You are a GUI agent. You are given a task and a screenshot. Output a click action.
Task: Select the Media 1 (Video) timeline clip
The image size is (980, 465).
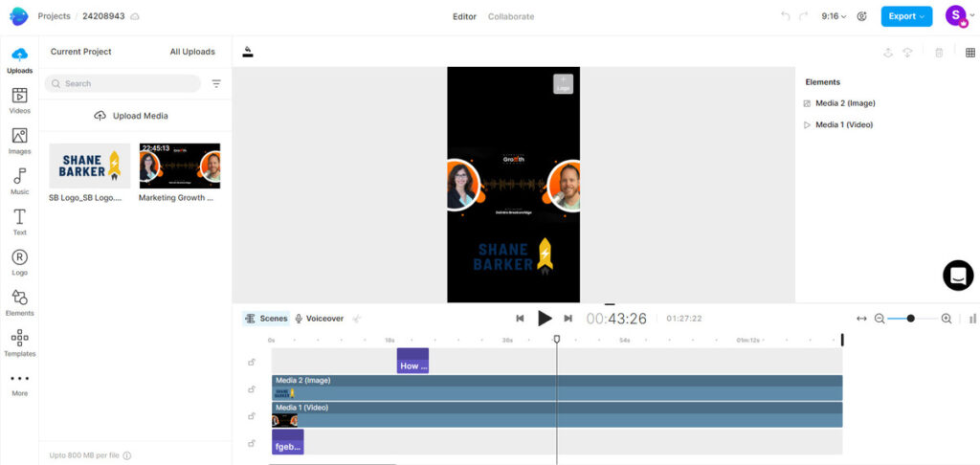coord(557,415)
